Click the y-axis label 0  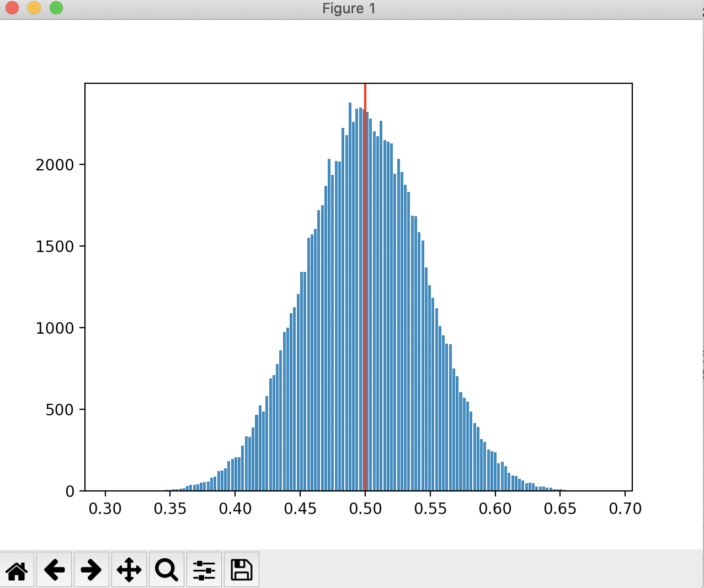[x=70, y=491]
